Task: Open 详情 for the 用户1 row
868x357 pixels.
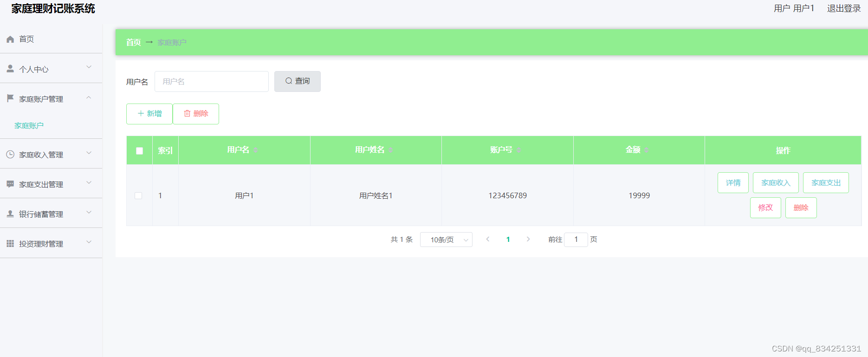Action: pos(733,182)
